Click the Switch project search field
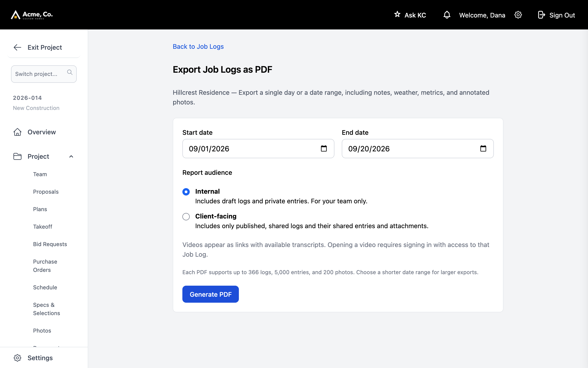 click(44, 74)
